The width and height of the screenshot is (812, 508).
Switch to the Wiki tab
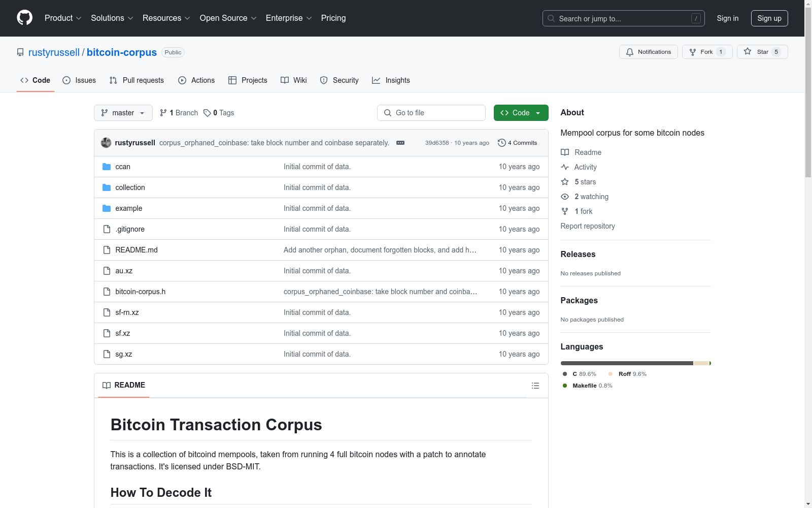pyautogui.click(x=294, y=80)
